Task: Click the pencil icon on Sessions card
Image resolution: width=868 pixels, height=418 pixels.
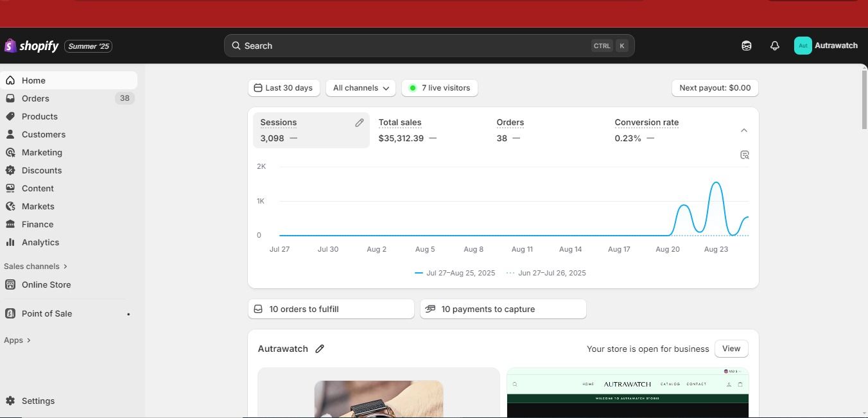Action: click(360, 123)
